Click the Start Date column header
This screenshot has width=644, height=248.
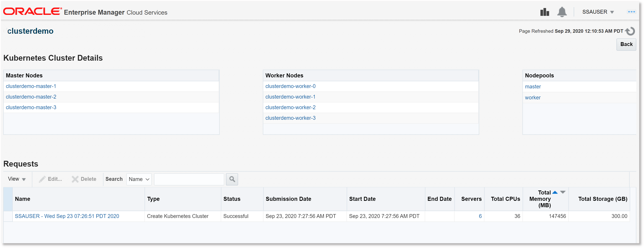click(386, 199)
